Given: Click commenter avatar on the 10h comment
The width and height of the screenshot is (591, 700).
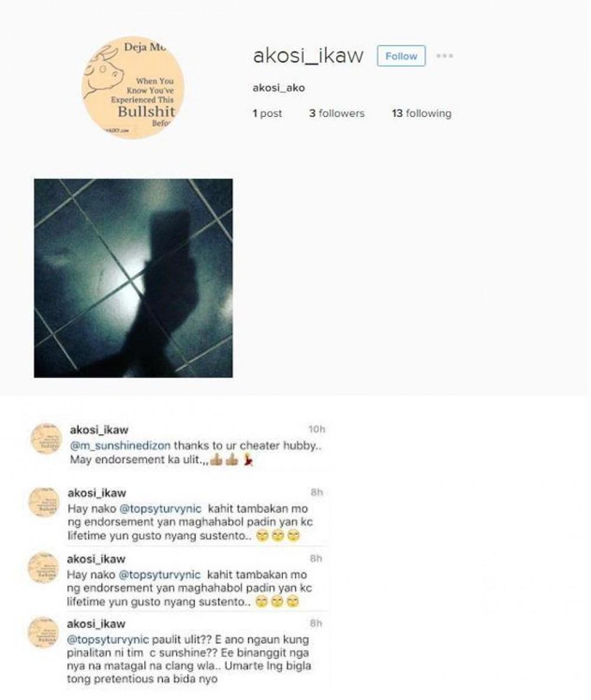Looking at the screenshot, I should [45, 439].
